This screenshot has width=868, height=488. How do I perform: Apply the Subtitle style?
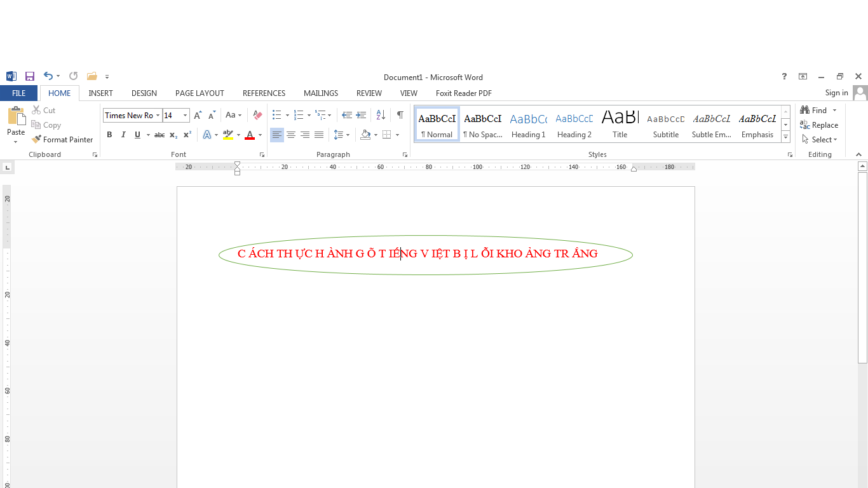tap(666, 124)
